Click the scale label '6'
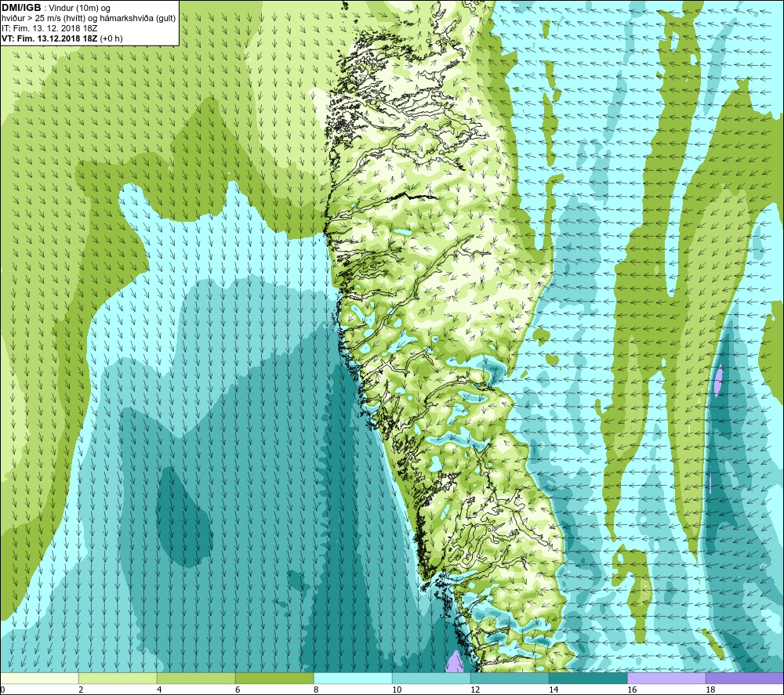The width and height of the screenshot is (784, 695). click(x=238, y=690)
